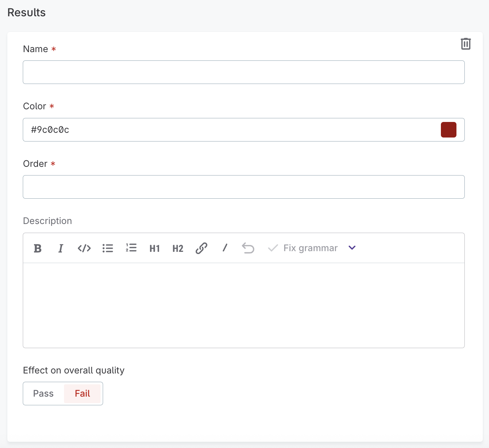
Task: Select Pass for overall quality
Action: (x=43, y=393)
